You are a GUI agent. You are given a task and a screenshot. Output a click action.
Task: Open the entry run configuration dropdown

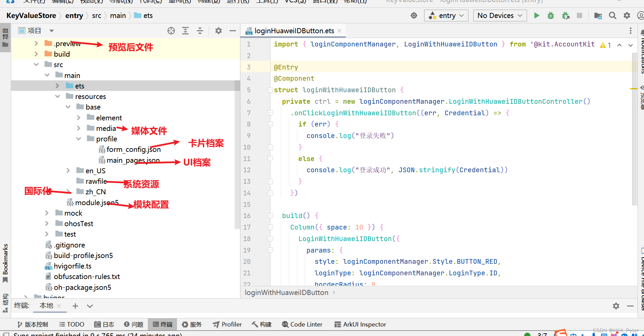(x=446, y=16)
